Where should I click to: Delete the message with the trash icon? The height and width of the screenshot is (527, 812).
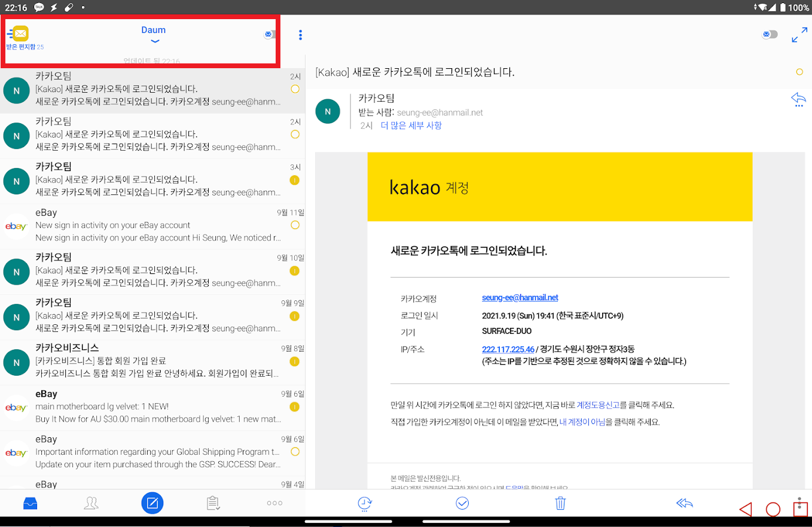click(x=560, y=503)
